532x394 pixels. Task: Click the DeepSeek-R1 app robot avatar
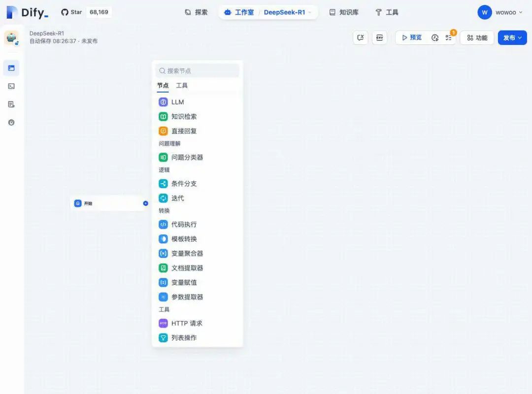pyautogui.click(x=11, y=37)
